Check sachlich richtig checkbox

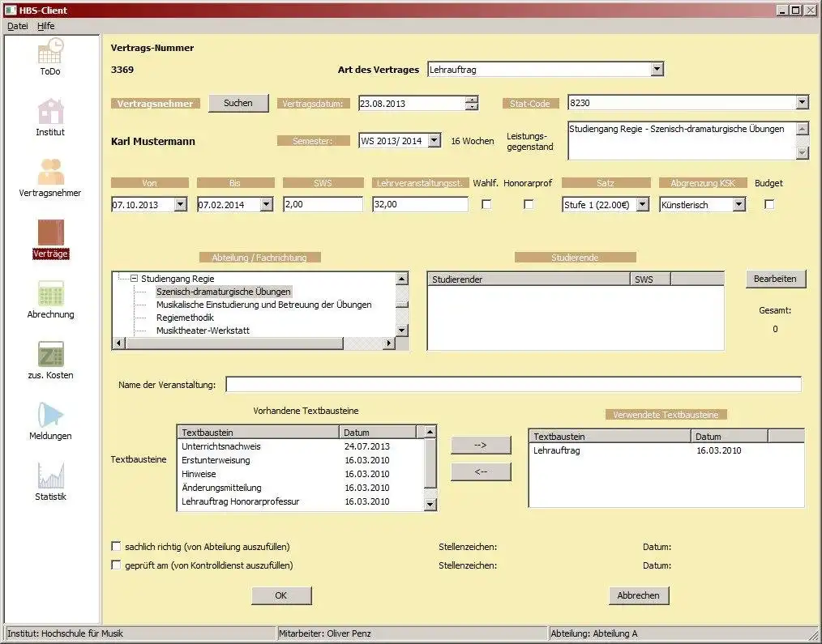[116, 547]
